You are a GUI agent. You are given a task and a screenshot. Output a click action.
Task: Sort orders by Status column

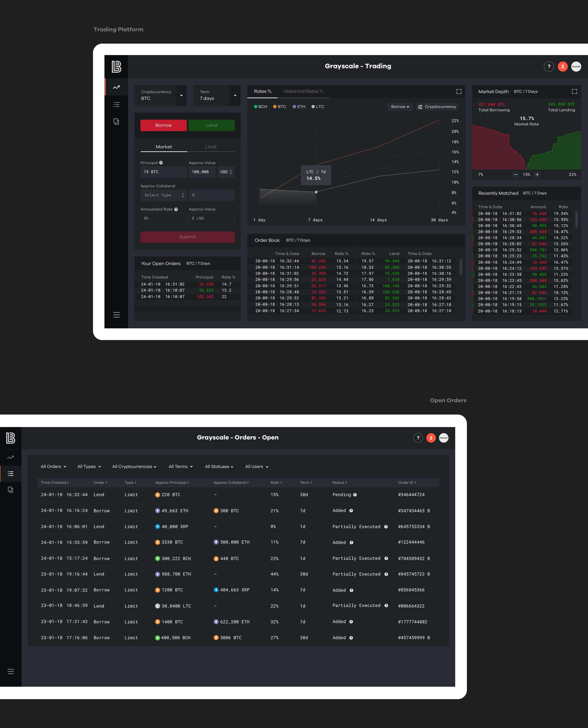339,482
